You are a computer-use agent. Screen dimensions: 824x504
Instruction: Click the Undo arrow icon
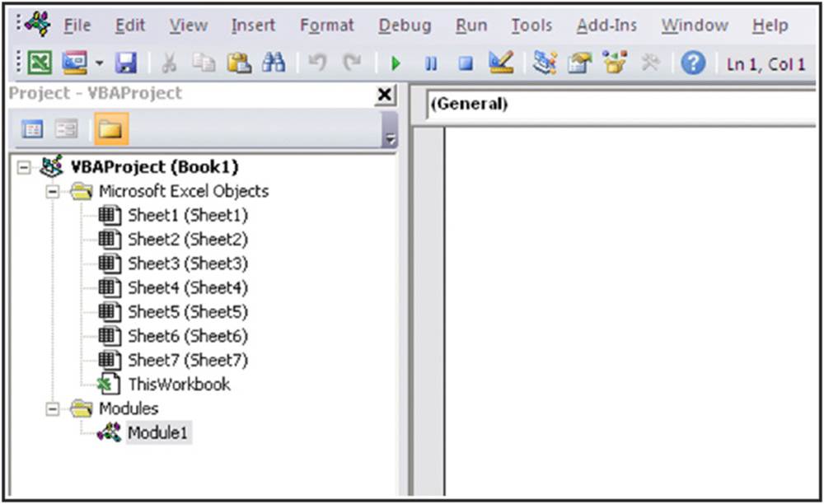tap(317, 63)
